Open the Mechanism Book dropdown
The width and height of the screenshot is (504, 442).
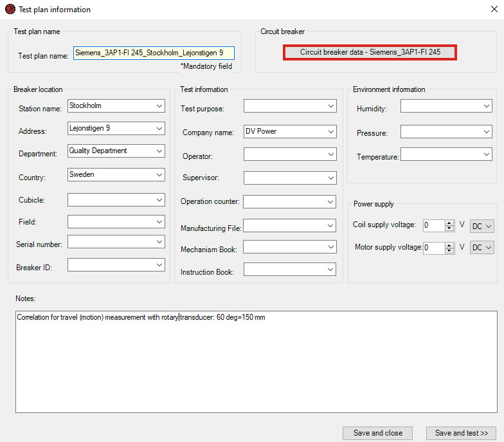click(289, 247)
